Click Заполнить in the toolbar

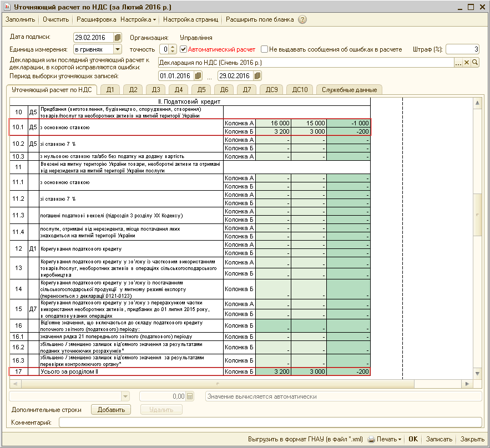tap(21, 19)
